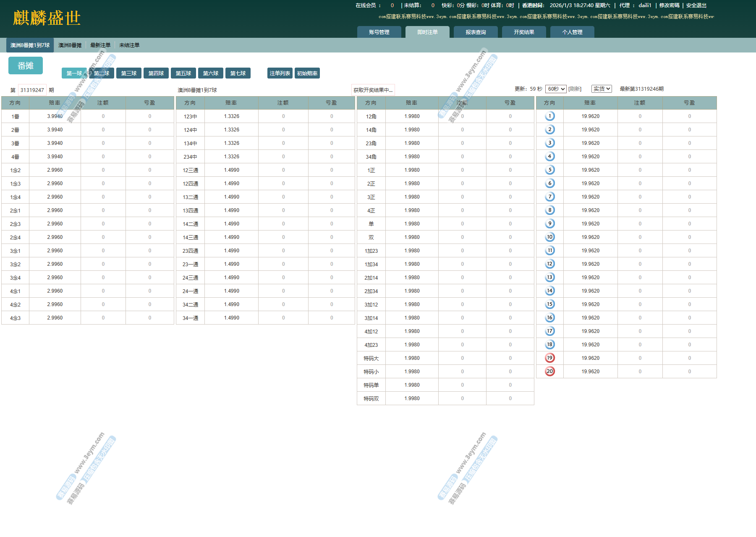Screen dimensions: 756x537
Task: Select the 第三球 button
Action: [x=129, y=73]
